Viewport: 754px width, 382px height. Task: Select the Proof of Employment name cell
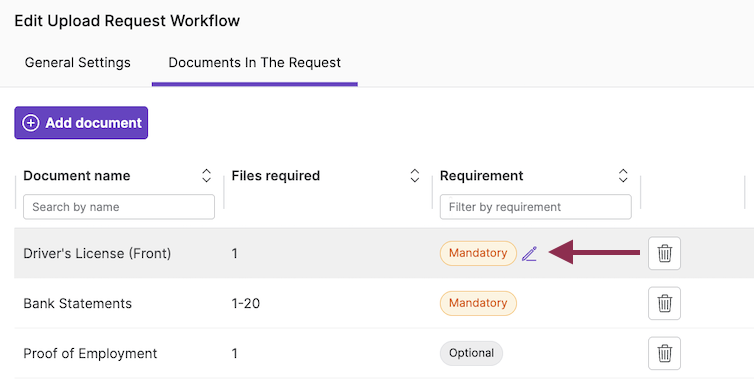tap(90, 354)
